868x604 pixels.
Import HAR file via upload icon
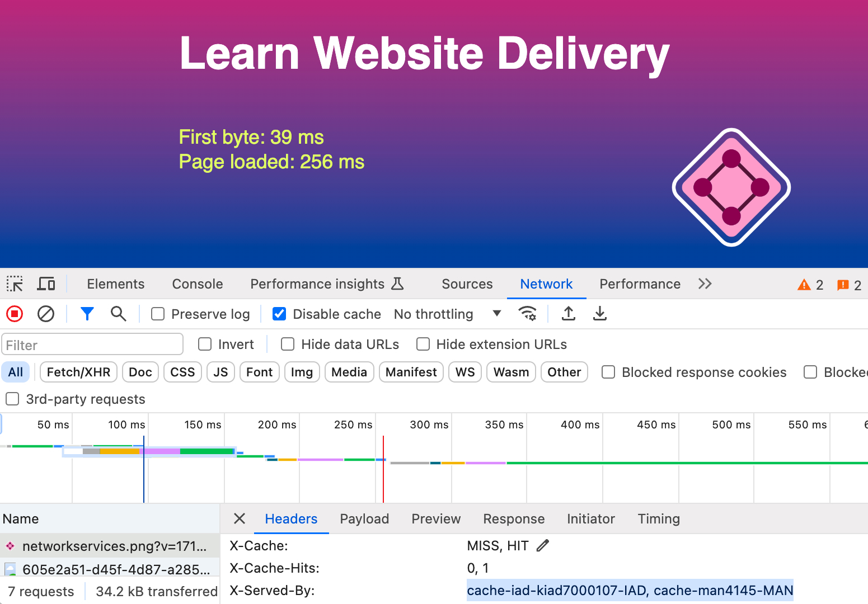coord(568,314)
